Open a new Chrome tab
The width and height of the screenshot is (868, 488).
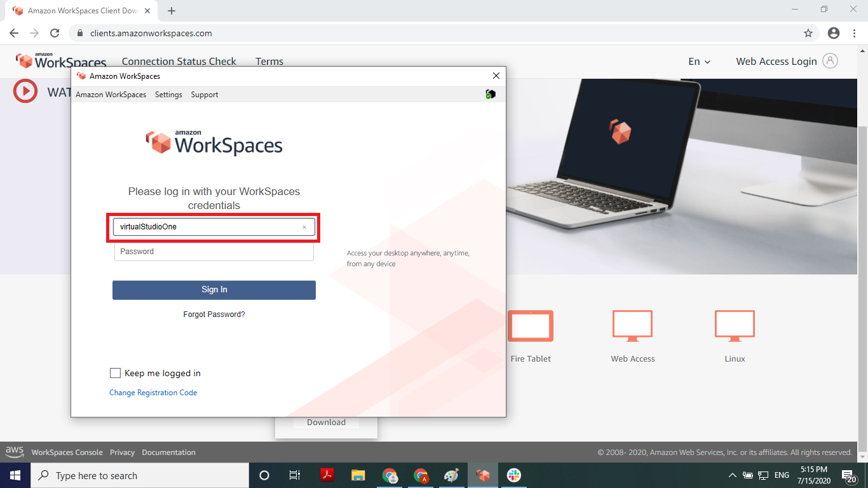pyautogui.click(x=172, y=11)
